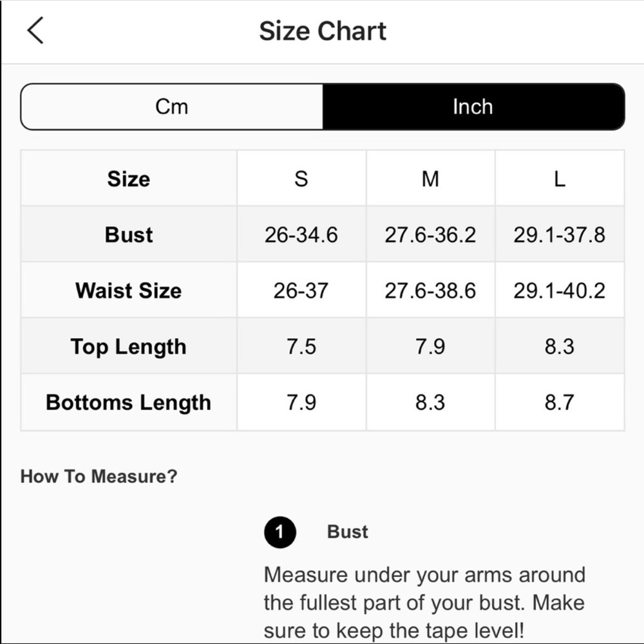The image size is (644, 644).
Task: Choose the M size column header
Action: (x=430, y=178)
